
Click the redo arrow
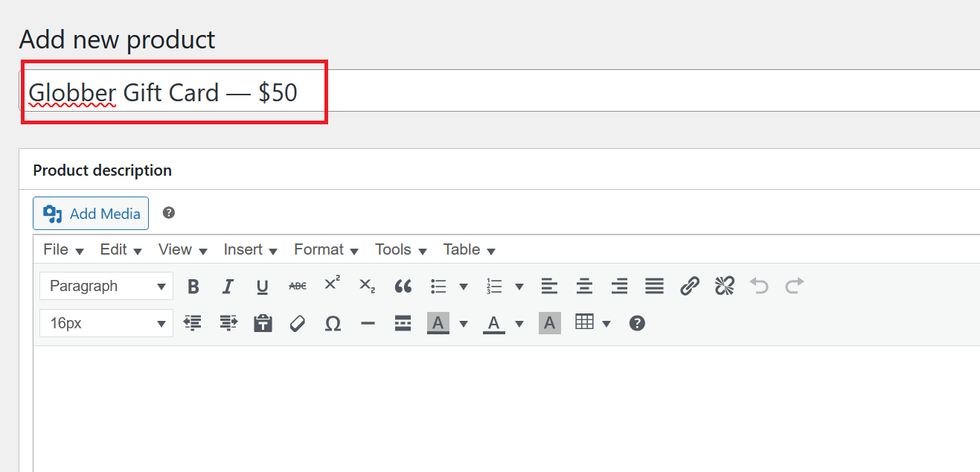tap(795, 286)
